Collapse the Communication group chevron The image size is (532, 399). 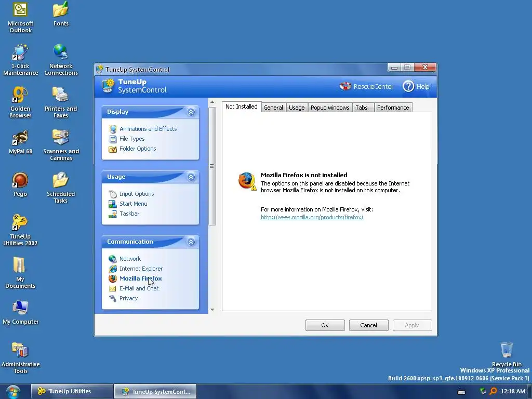[x=191, y=242]
